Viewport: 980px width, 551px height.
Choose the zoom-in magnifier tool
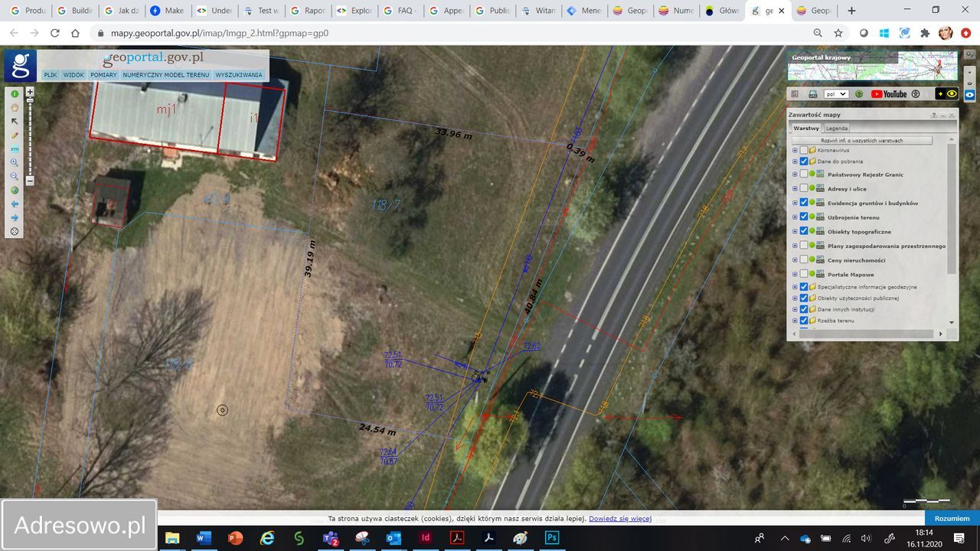pyautogui.click(x=15, y=163)
